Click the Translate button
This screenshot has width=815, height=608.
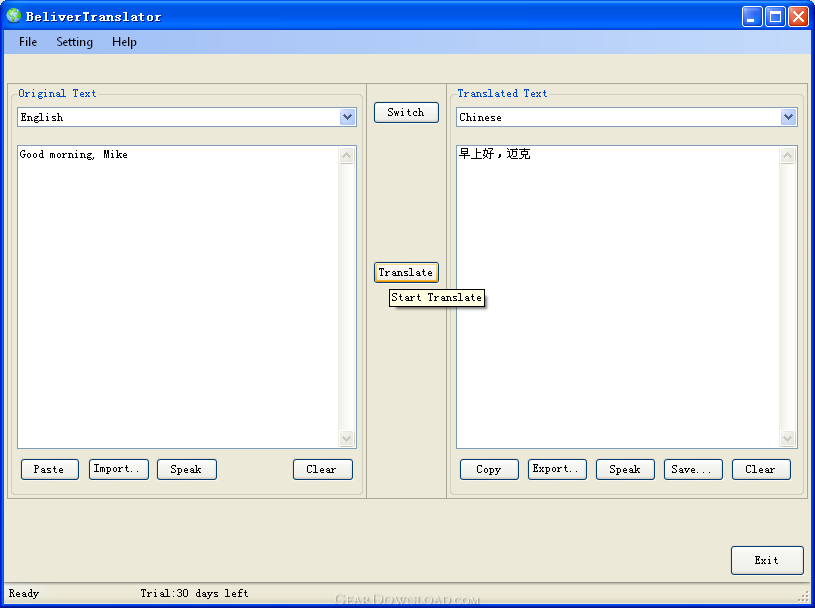pyautogui.click(x=406, y=272)
